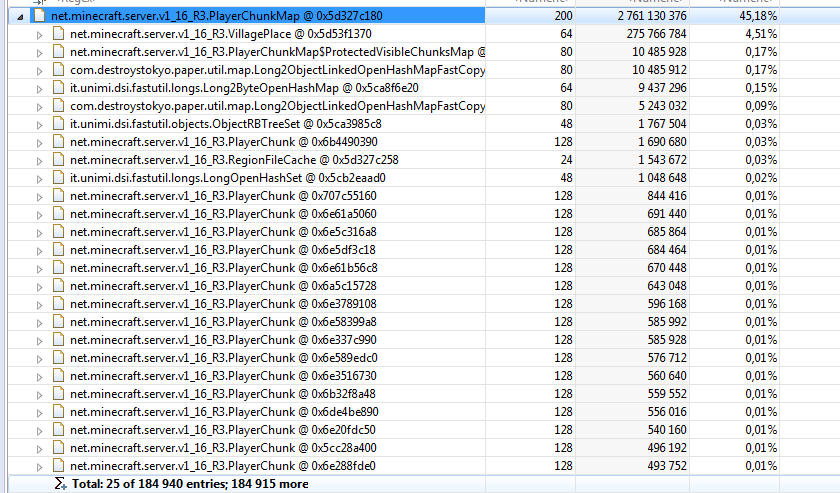840x493 pixels.
Task: Expand PlayerChunk @ 0x6b4490390 row
Action: [39, 143]
